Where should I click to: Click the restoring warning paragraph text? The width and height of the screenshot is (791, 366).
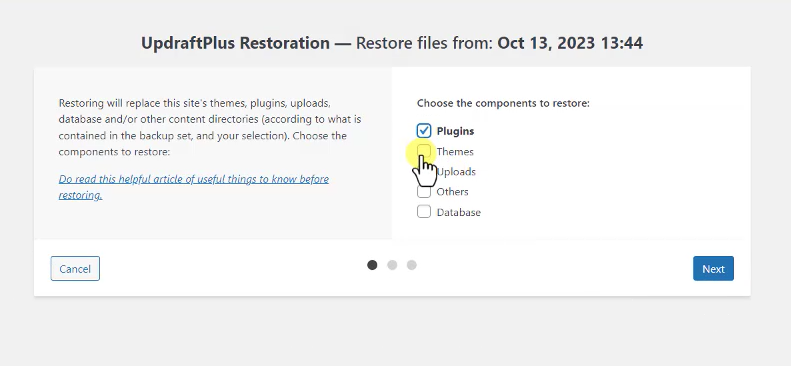pos(210,128)
